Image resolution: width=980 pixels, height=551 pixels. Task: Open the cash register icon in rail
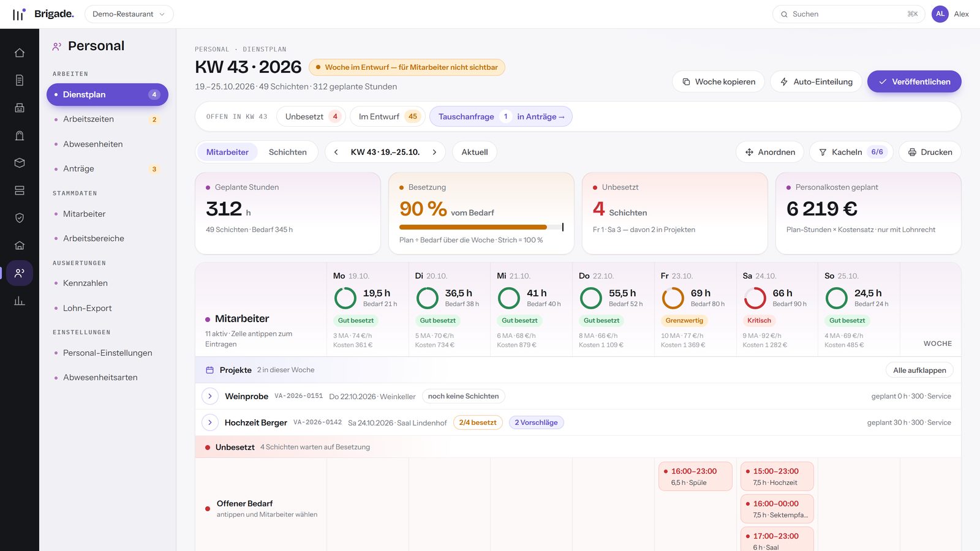tap(20, 108)
